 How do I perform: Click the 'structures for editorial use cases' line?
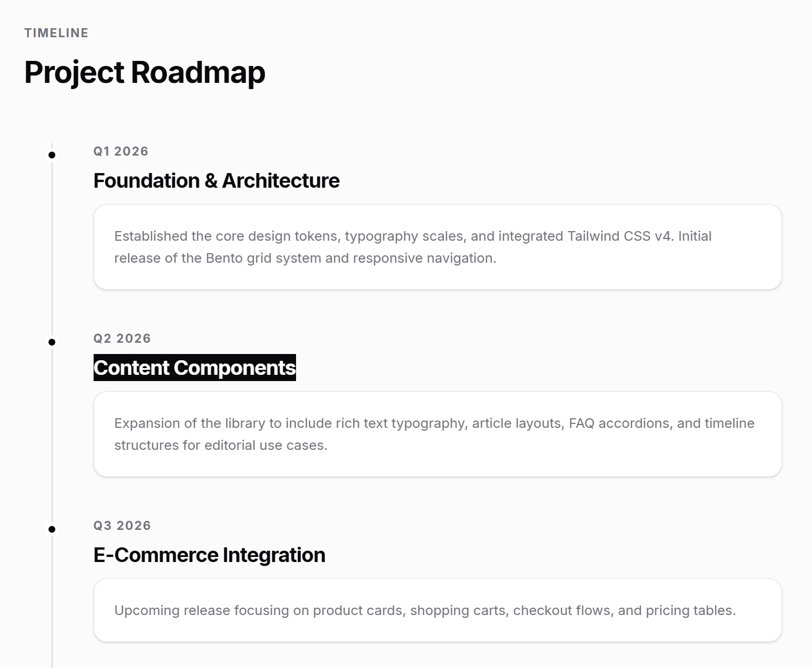(x=220, y=445)
